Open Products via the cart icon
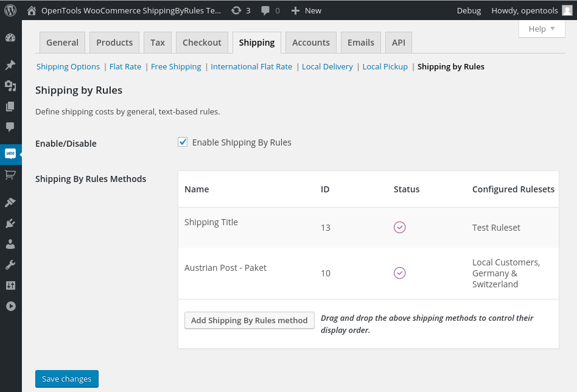 coord(10,175)
